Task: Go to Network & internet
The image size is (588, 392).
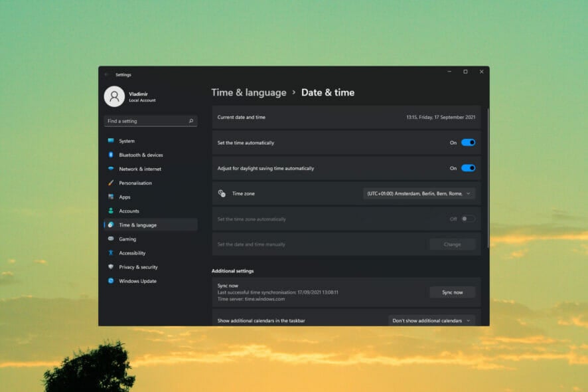Action: (151, 169)
